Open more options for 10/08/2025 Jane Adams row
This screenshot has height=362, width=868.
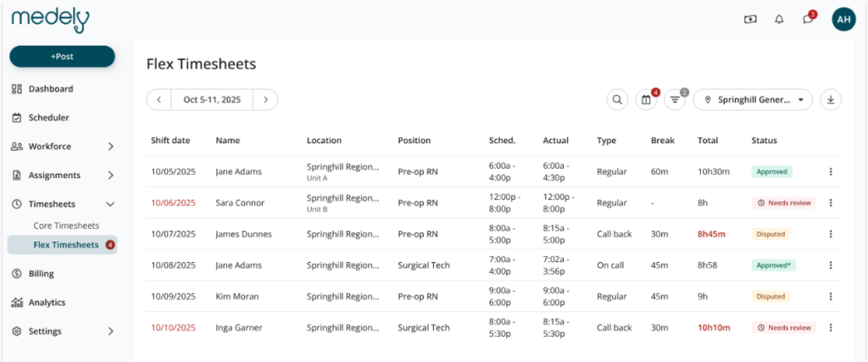[831, 265]
